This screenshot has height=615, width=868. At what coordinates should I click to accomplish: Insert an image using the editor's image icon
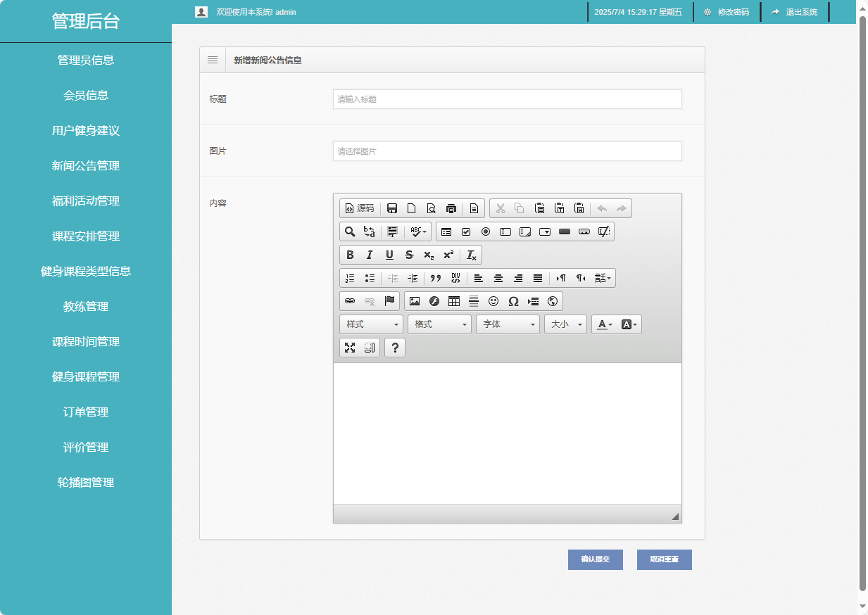415,301
